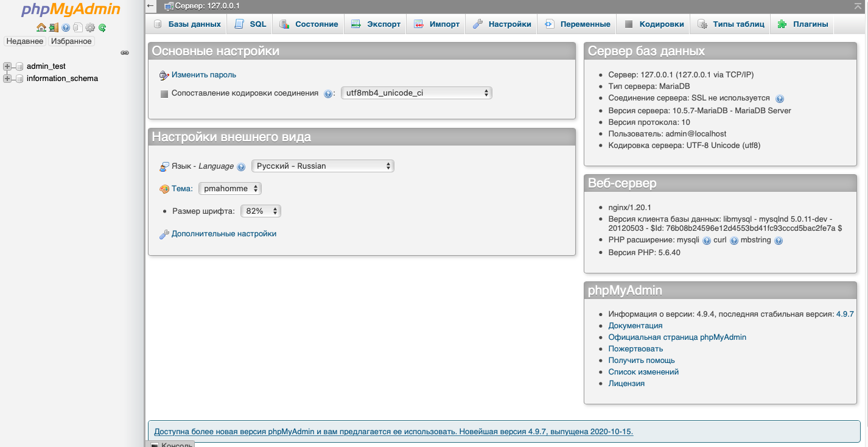Click the Недавнее button

click(x=25, y=41)
